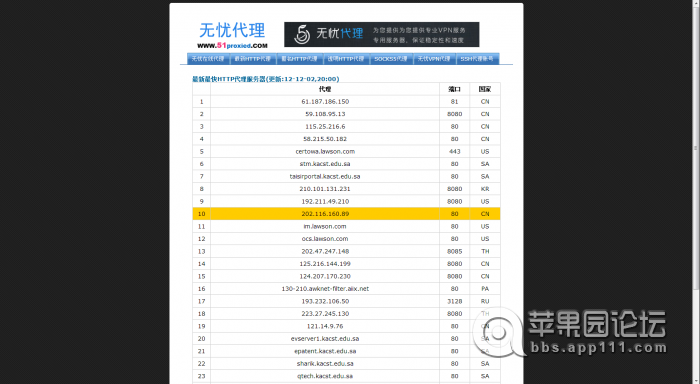Open the 匿名HTTP代理 tab
This screenshot has width=700, height=384.
point(300,59)
